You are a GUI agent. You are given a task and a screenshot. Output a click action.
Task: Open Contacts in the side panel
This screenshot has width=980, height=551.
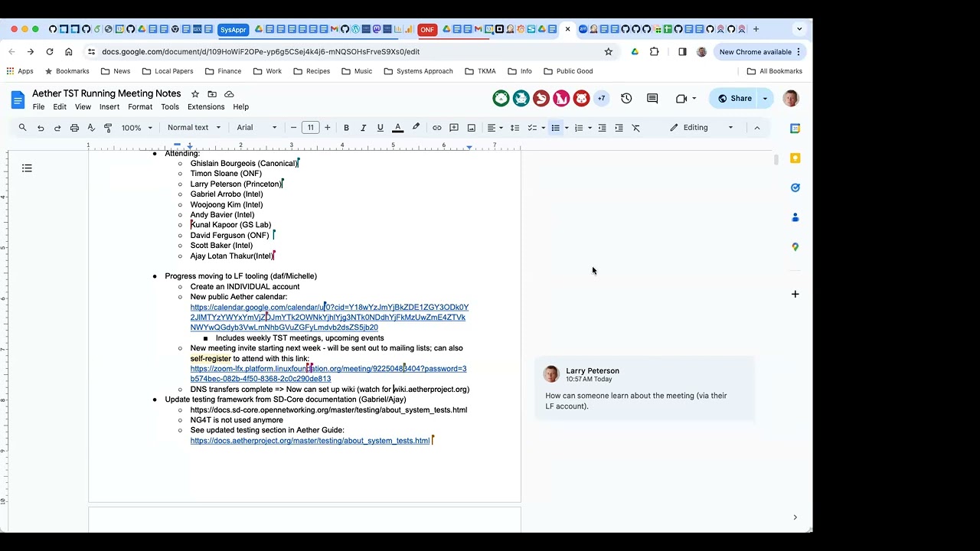click(x=795, y=217)
